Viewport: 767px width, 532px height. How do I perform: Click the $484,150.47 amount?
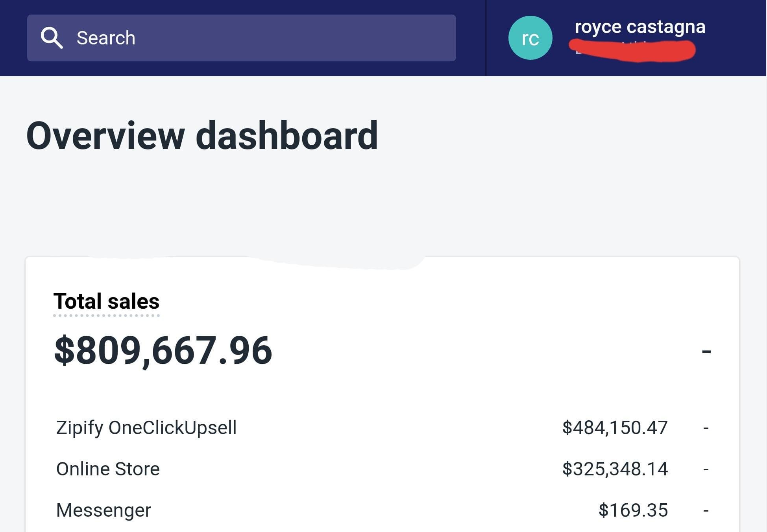point(615,427)
